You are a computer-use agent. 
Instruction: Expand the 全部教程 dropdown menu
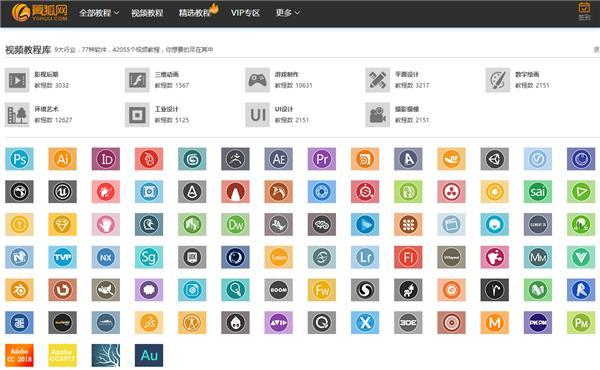[99, 13]
